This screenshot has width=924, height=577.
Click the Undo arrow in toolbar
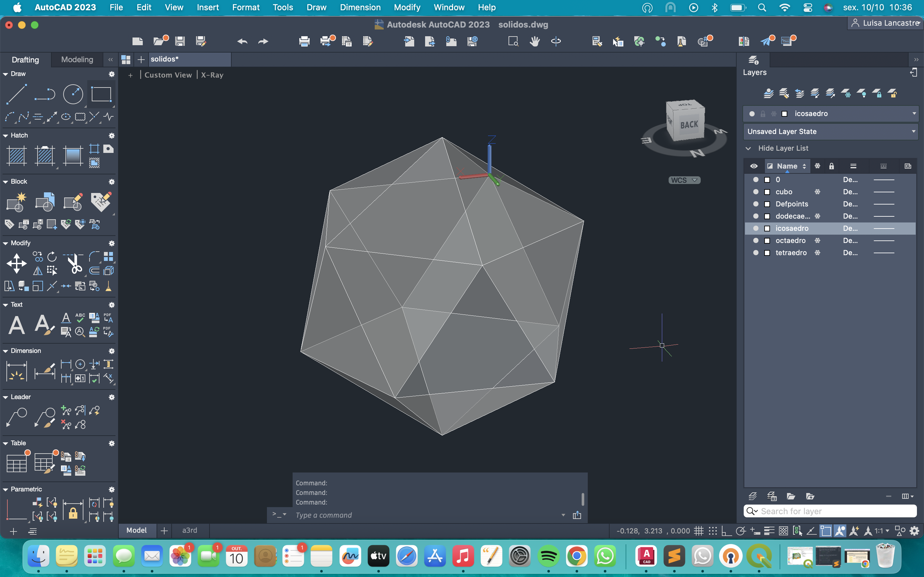242,41
